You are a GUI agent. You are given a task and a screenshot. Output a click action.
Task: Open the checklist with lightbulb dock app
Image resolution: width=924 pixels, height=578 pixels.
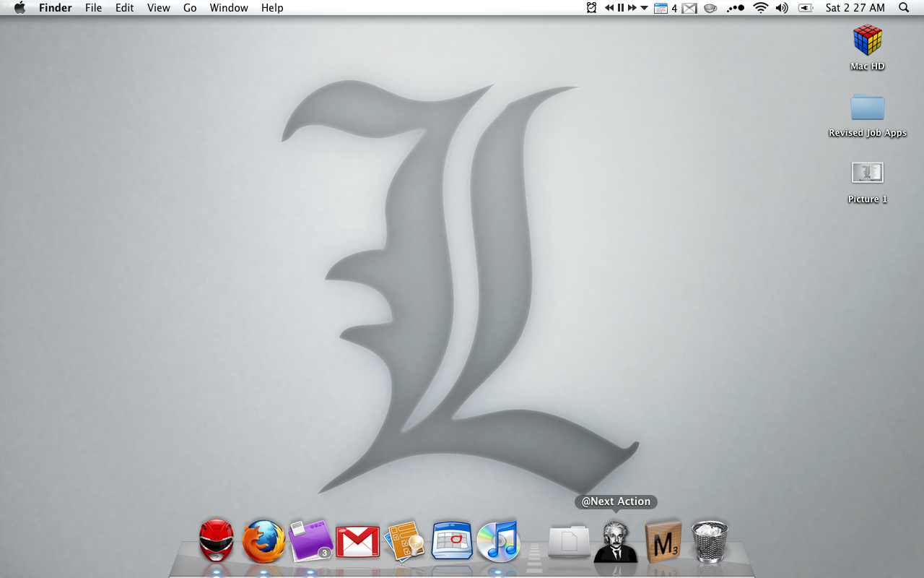(404, 540)
